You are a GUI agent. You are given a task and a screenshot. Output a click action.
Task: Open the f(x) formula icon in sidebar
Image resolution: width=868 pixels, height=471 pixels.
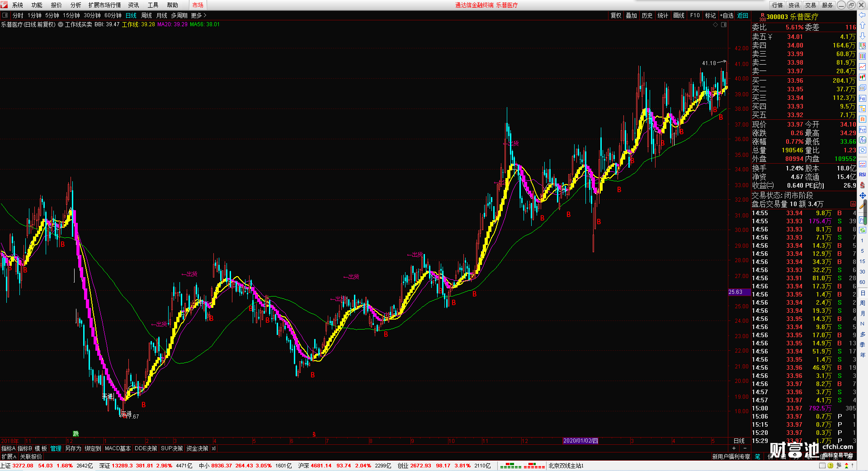[x=863, y=140]
